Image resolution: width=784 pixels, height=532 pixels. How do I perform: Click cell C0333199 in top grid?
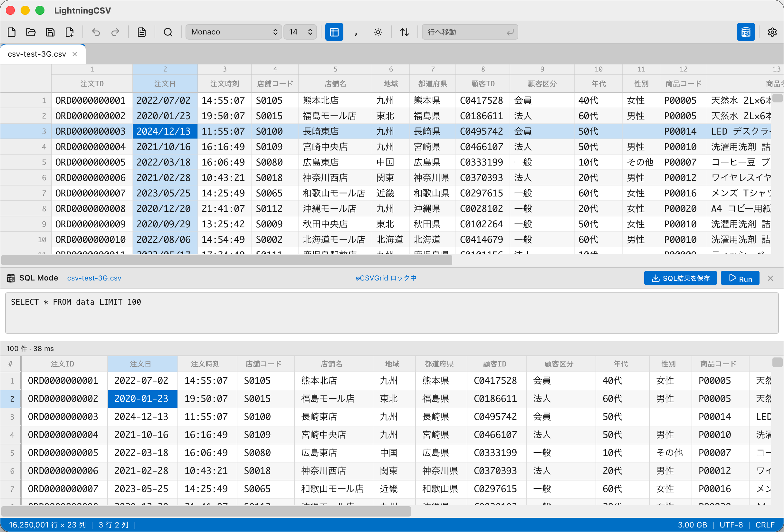point(483,163)
